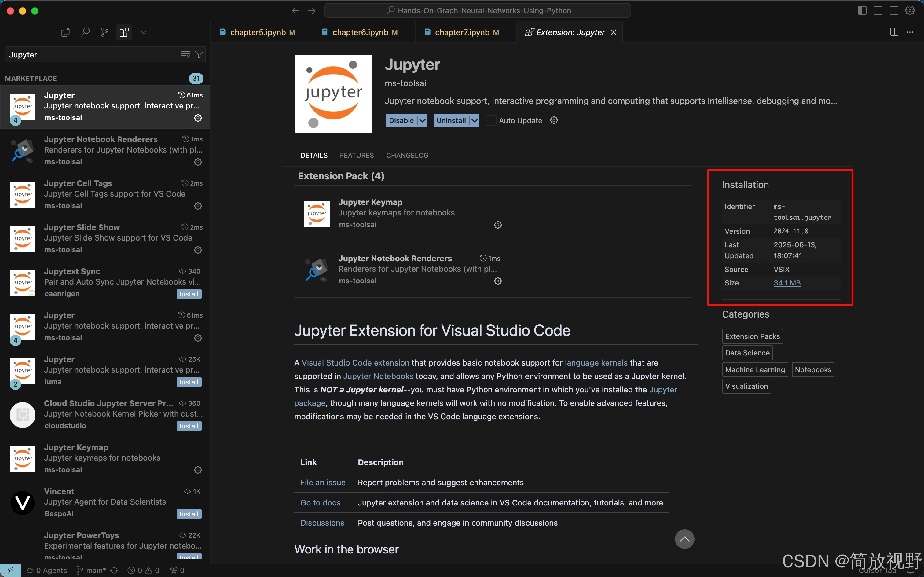Expand additional views chevron in activity bar
924x577 pixels.
point(144,32)
